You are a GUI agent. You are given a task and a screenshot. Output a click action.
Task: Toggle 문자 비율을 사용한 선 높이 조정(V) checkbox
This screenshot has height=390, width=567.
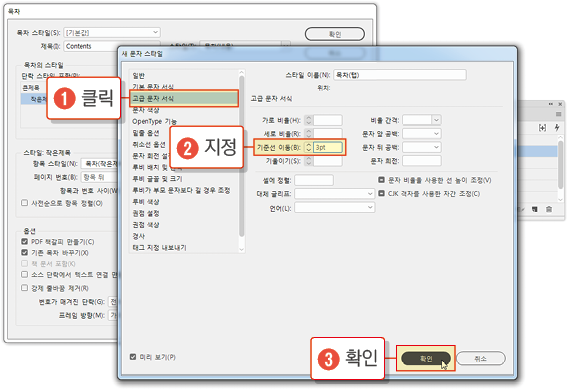(381, 180)
